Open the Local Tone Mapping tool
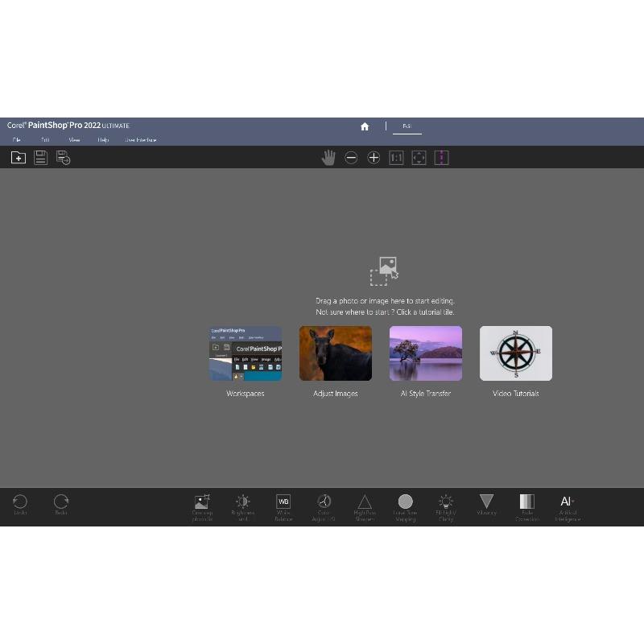This screenshot has width=644, height=644. click(x=406, y=508)
